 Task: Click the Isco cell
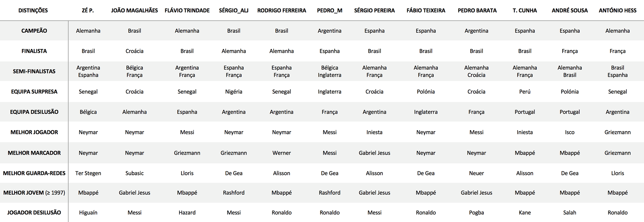click(569, 132)
